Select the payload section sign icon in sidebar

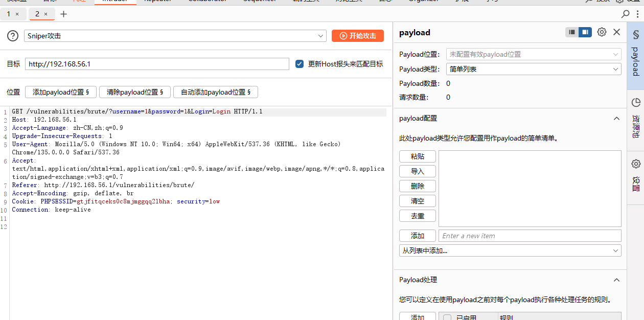pyautogui.click(x=636, y=35)
